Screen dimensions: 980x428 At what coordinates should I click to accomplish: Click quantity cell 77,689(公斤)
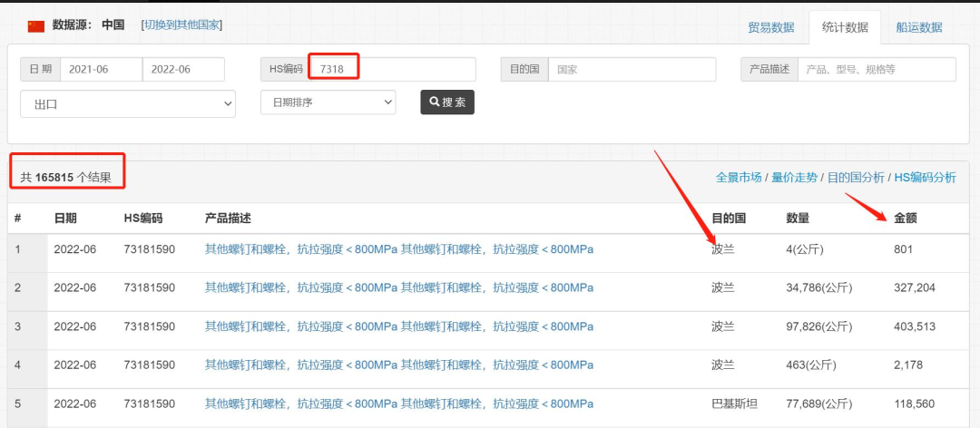tap(819, 404)
